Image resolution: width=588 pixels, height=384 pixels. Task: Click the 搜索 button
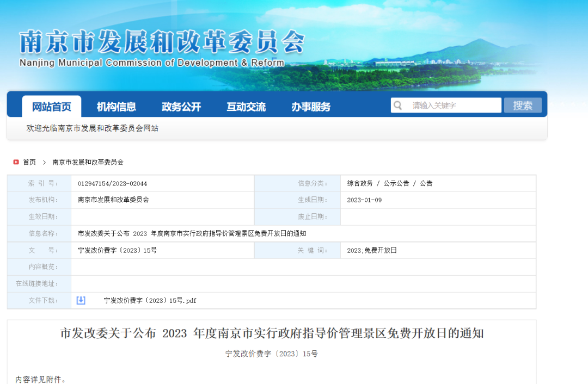coord(523,106)
